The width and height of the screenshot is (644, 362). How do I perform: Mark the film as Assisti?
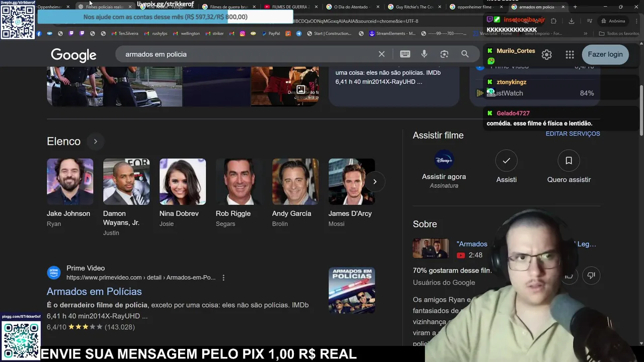[506, 160]
